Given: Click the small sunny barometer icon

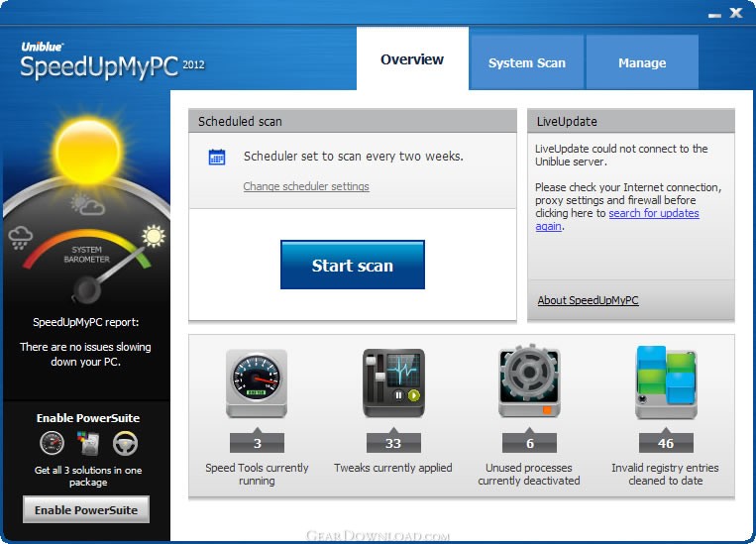Looking at the screenshot, I should (x=154, y=236).
